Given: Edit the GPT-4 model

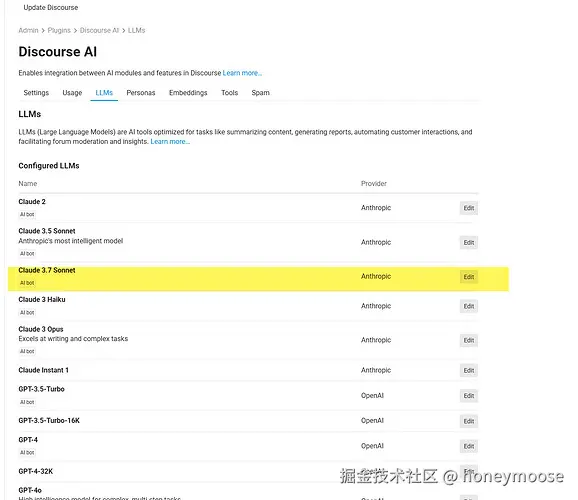Looking at the screenshot, I should click(469, 446).
